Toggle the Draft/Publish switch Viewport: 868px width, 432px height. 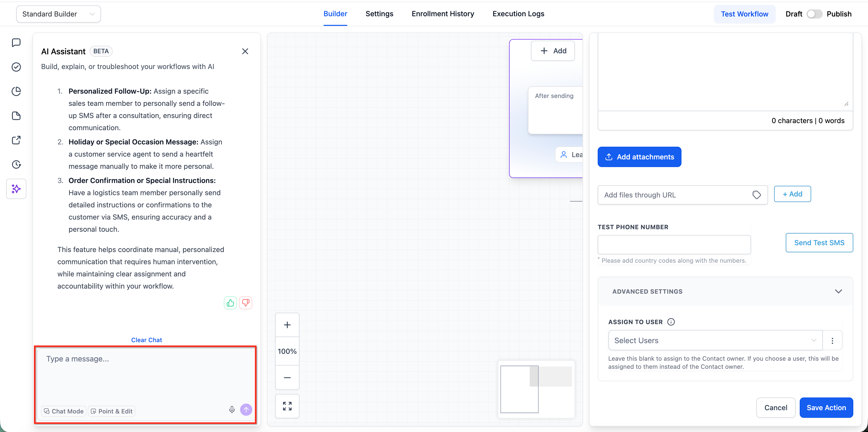pyautogui.click(x=814, y=14)
